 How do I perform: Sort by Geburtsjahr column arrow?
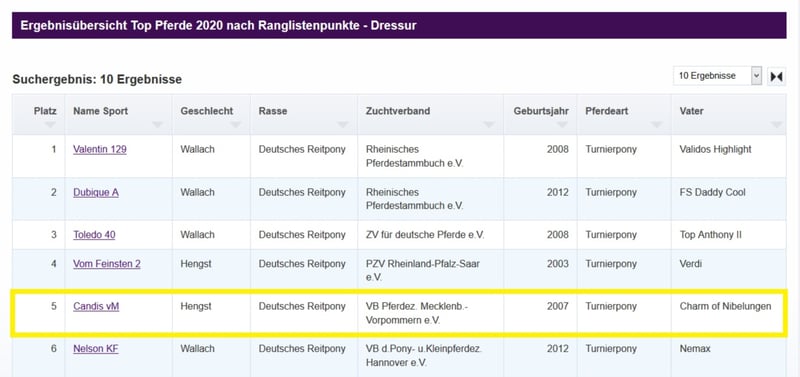[x=562, y=124]
